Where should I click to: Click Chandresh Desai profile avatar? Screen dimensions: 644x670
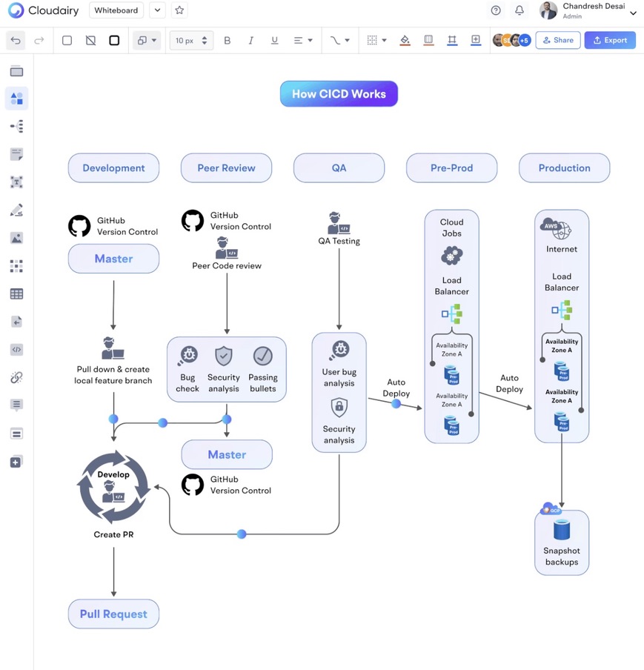click(548, 10)
